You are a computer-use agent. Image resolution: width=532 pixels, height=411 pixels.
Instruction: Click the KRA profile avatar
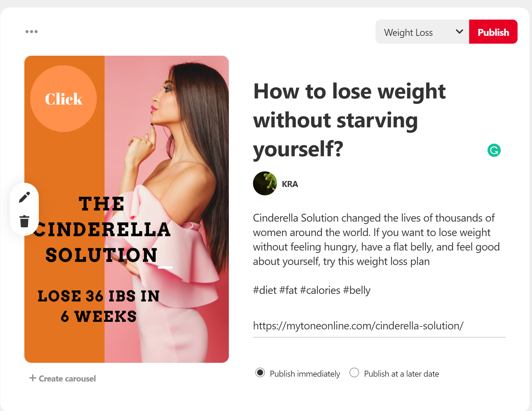point(265,183)
